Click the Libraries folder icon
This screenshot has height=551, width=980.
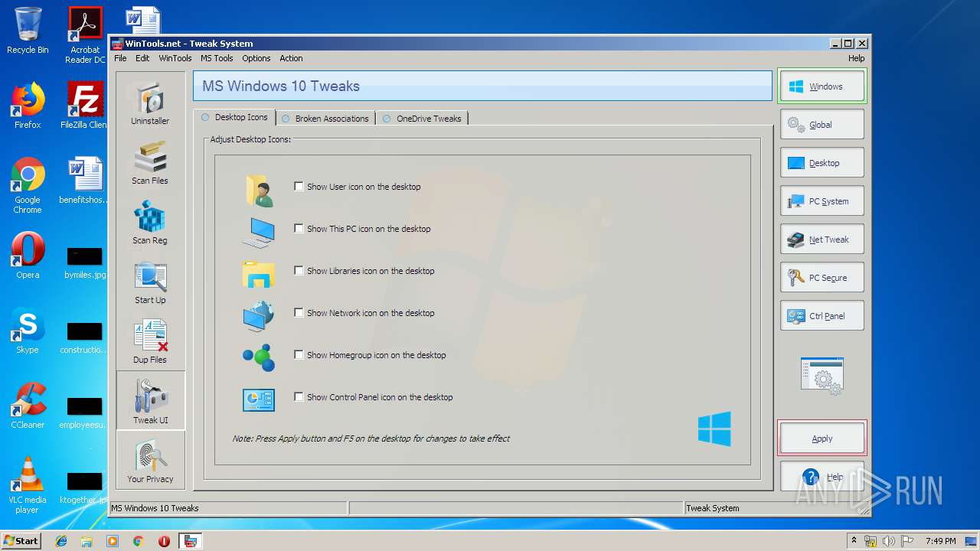click(x=259, y=274)
